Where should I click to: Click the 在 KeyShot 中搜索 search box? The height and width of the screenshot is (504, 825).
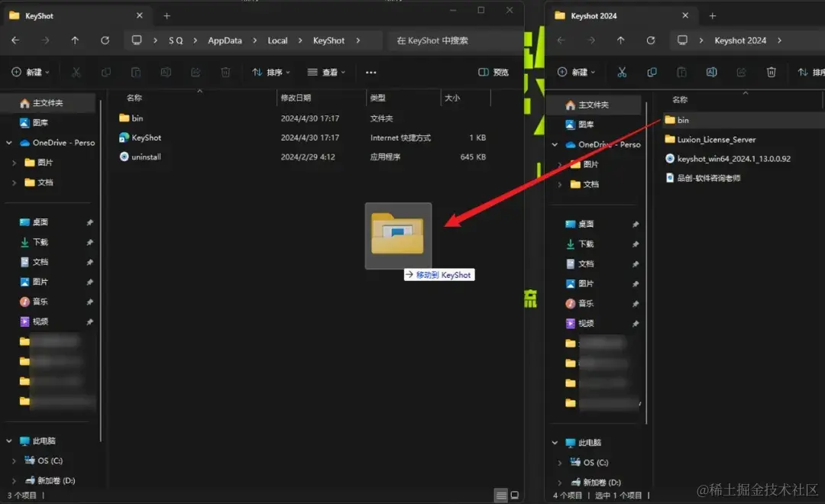(455, 40)
